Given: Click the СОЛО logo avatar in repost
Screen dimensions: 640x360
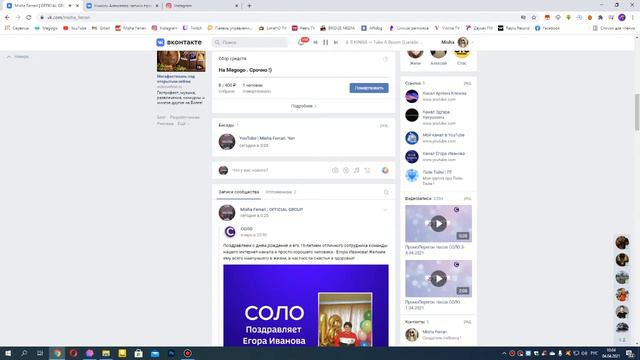Looking at the screenshot, I should (230, 232).
